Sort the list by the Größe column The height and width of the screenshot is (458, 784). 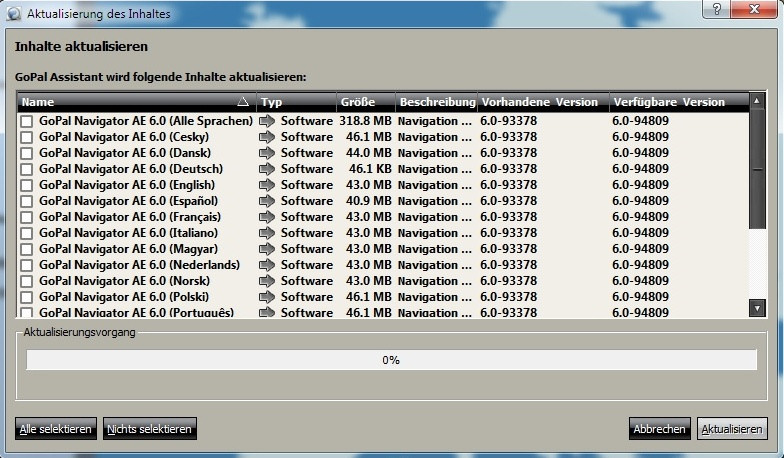365,102
